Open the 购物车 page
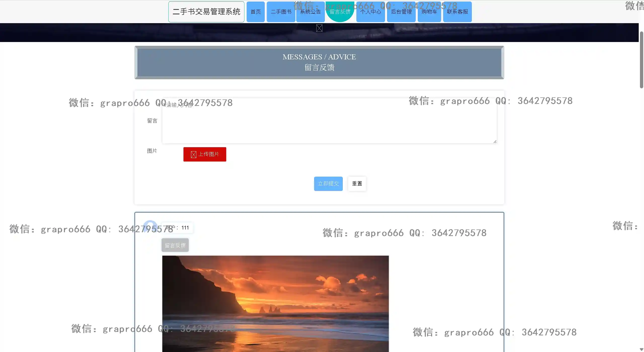The width and height of the screenshot is (644, 352). click(429, 12)
